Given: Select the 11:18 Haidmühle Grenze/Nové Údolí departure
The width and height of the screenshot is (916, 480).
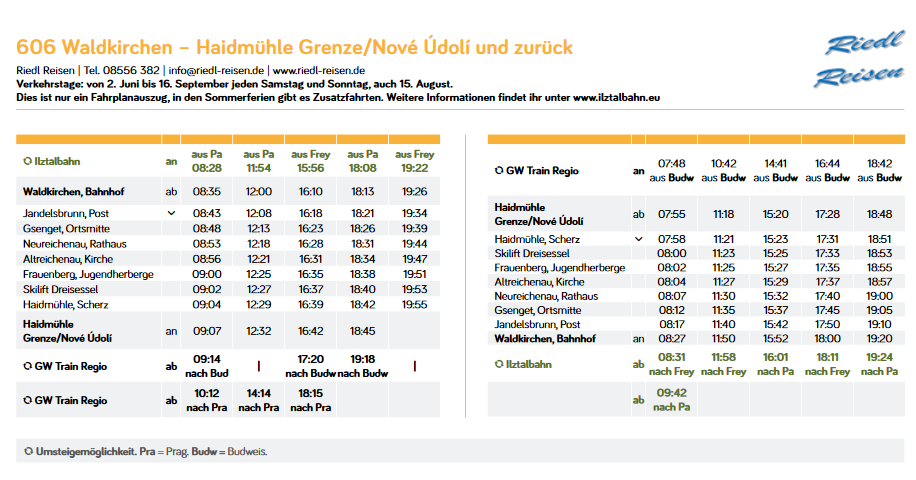Looking at the screenshot, I should click(723, 214).
